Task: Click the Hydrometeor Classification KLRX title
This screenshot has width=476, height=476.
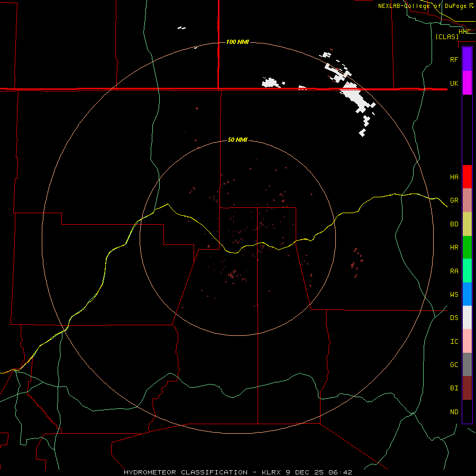Action: tap(238, 472)
